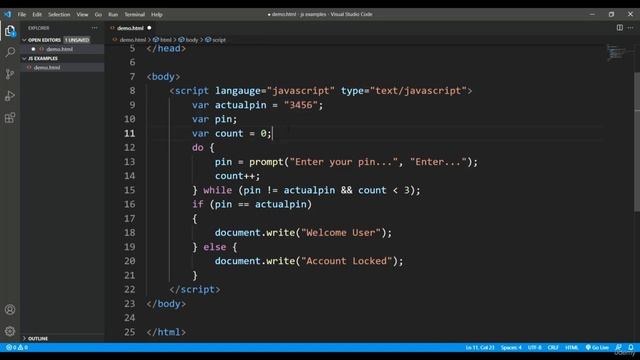640x360 pixels.
Task: Click the script breadcrumb segment
Action: tap(219, 40)
